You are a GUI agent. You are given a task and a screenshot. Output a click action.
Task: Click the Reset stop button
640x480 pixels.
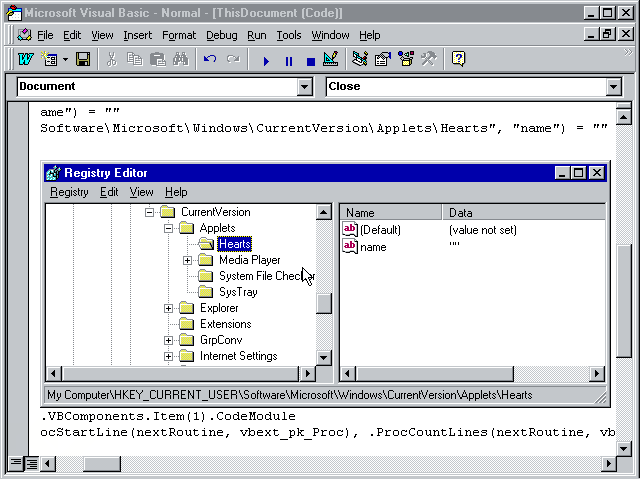click(311, 61)
